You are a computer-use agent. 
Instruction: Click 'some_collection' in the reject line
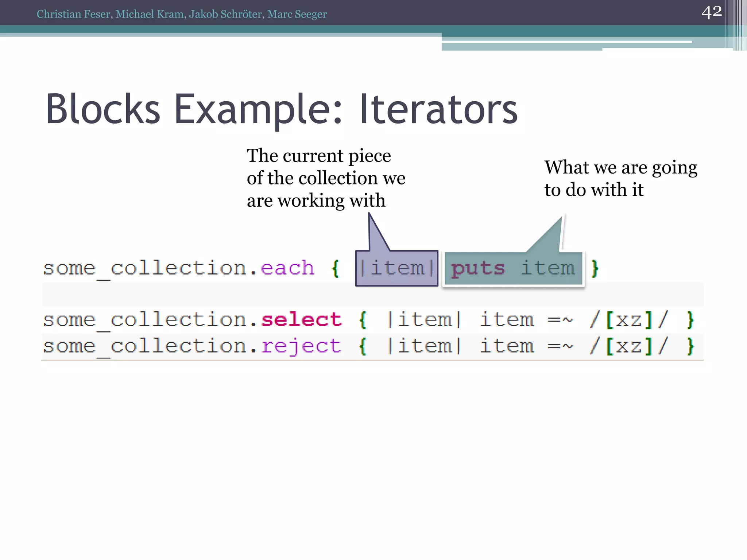145,347
